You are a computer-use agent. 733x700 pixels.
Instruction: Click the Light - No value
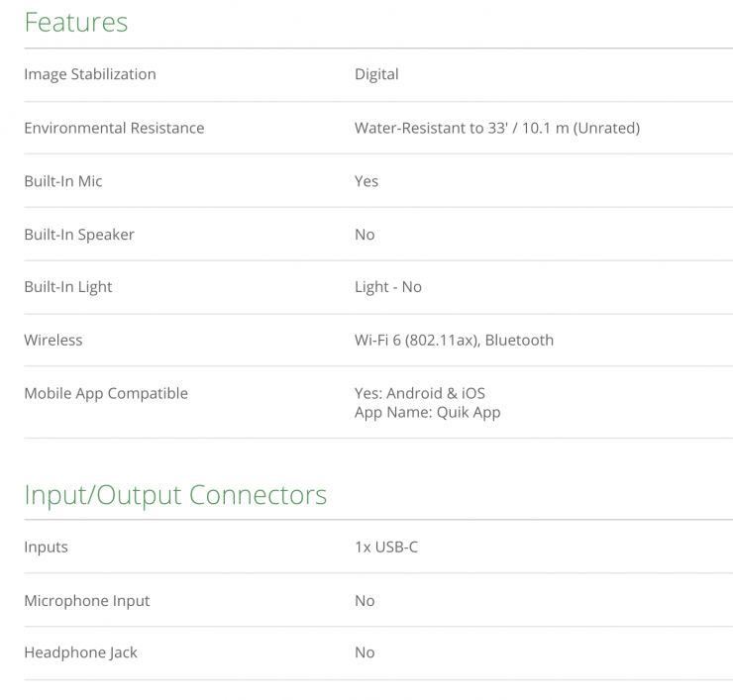click(388, 287)
